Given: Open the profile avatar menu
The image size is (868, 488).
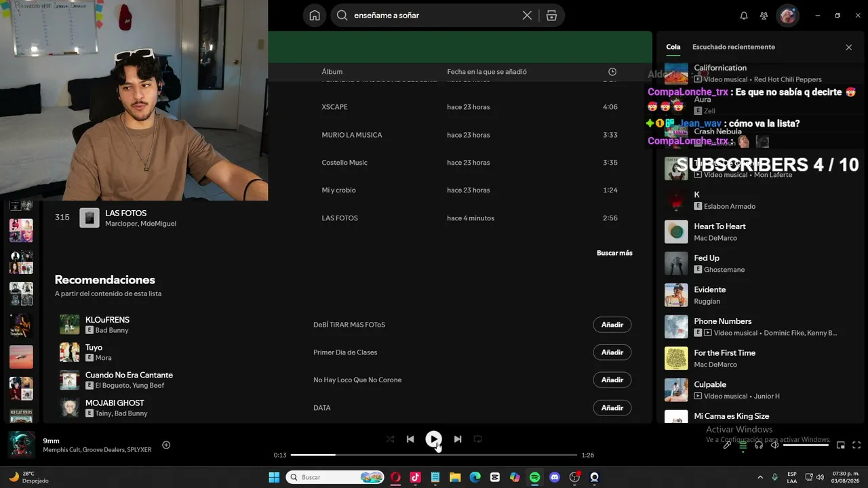Looking at the screenshot, I should click(787, 16).
